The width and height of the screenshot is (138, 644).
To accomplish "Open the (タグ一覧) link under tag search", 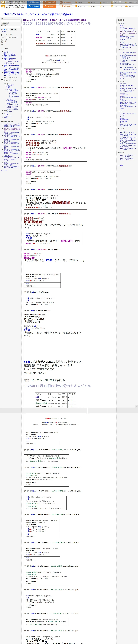I will [4, 31].
